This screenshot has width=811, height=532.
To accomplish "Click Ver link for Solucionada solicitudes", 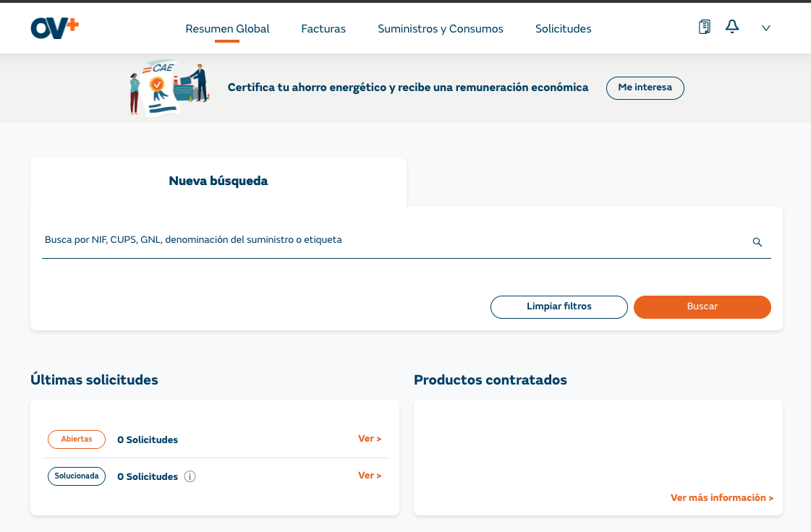I will [x=369, y=476].
